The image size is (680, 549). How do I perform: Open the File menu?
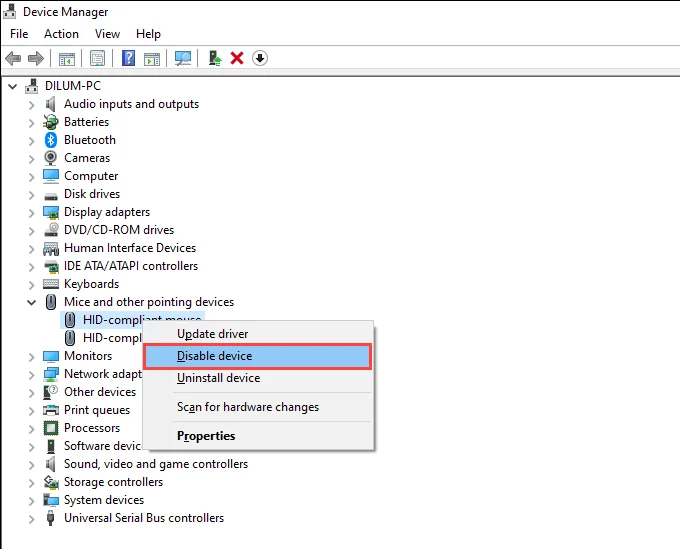click(19, 34)
